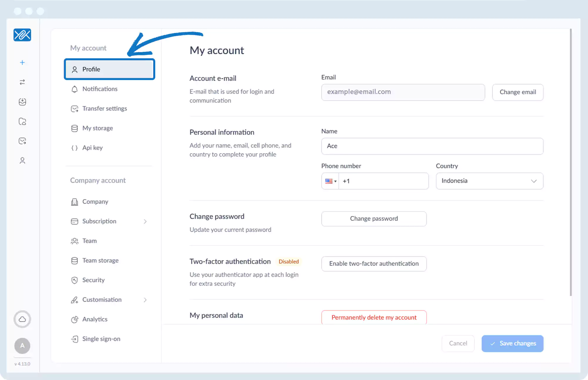
Task: Click the vertical scrollbar on right
Action: pos(571,162)
